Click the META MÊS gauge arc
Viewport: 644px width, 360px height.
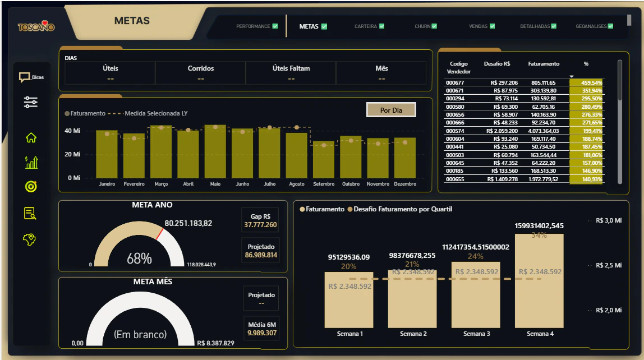click(x=140, y=318)
